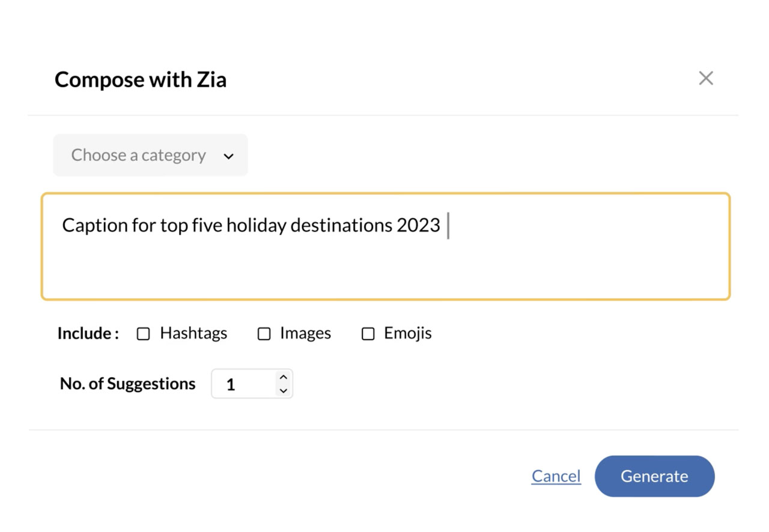The image size is (769, 532).
Task: Check the Emojis checkbox box
Action: pyautogui.click(x=368, y=334)
